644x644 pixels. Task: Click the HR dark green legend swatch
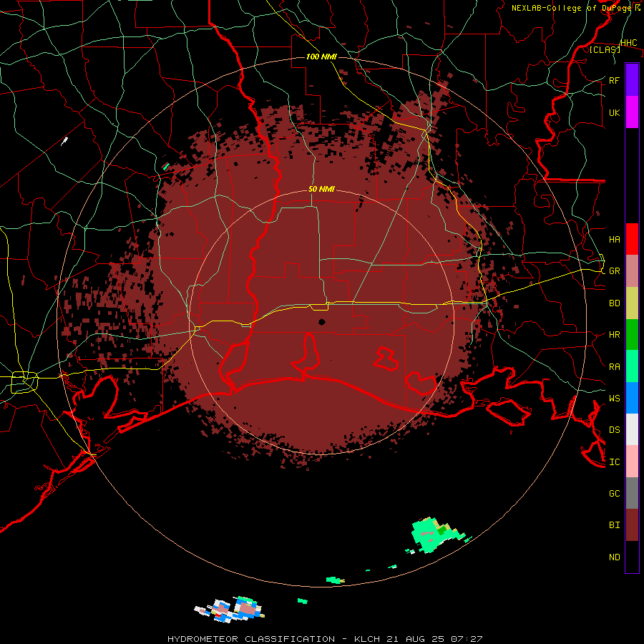pyautogui.click(x=632, y=335)
